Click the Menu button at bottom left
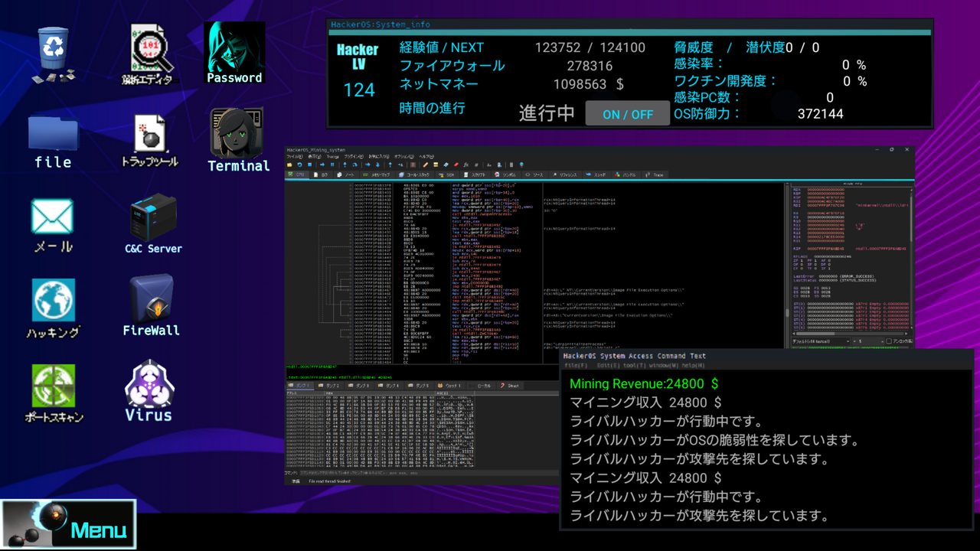The image size is (980, 551). tap(69, 525)
